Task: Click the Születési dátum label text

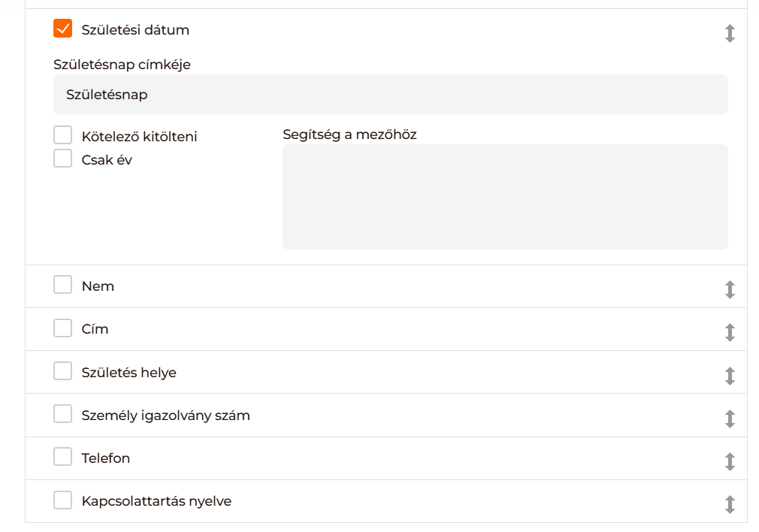Action: pos(135,30)
